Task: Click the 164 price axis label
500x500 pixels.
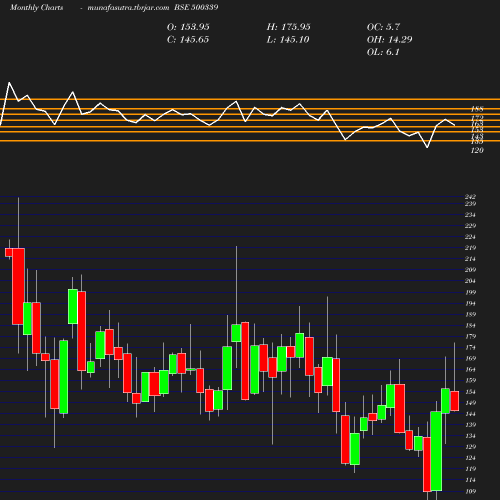Action: click(470, 369)
